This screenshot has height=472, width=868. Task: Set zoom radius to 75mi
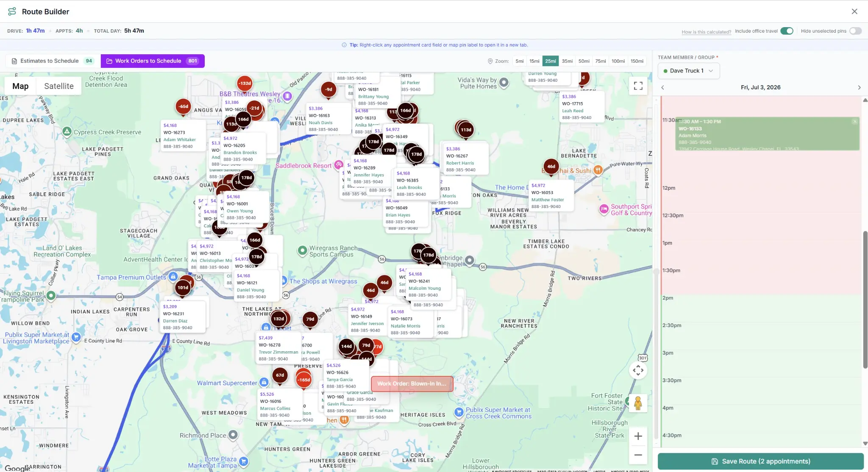click(601, 61)
